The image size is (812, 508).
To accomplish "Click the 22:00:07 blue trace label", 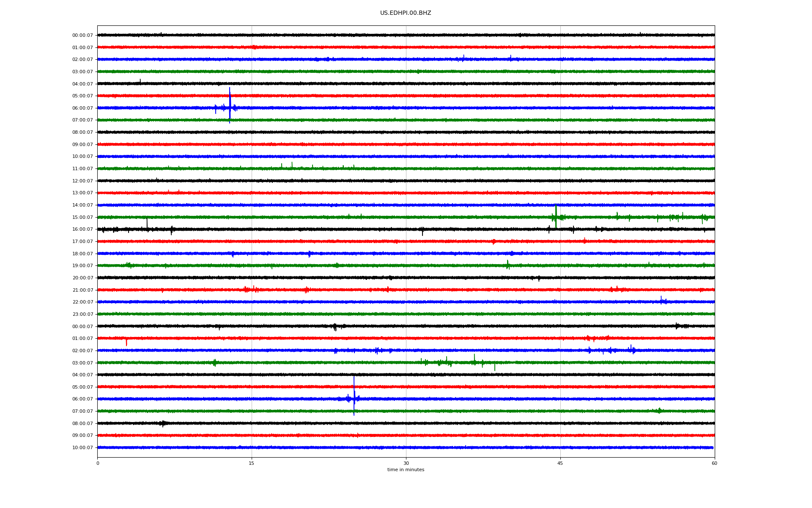I will tap(82, 302).
